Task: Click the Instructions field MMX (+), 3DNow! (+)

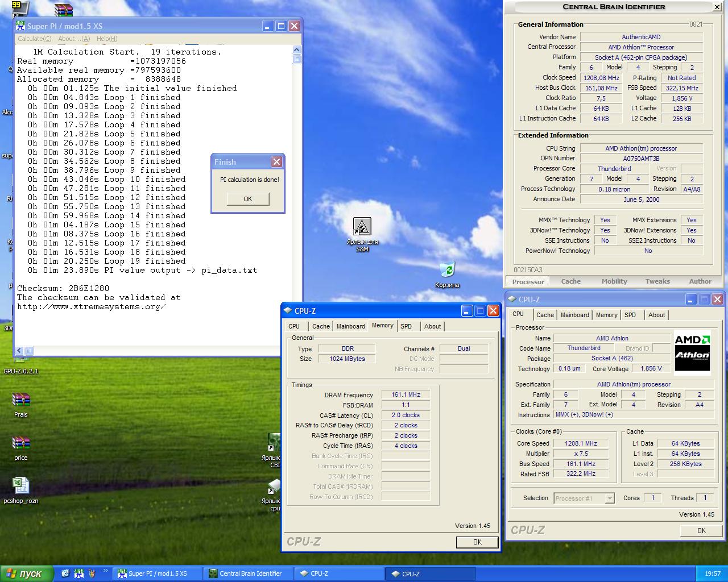Action: (633, 415)
